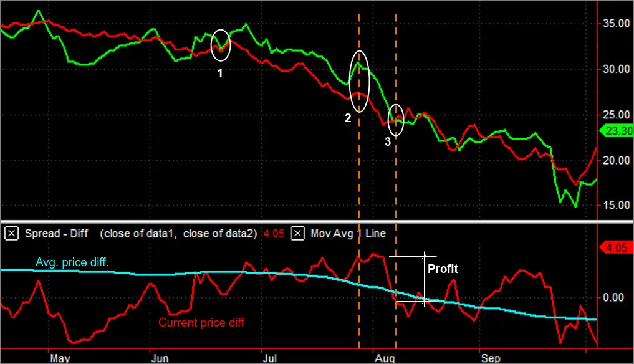This screenshot has height=364, width=634.
Task: Click the 15.00 price axis label
Action: coord(616,205)
